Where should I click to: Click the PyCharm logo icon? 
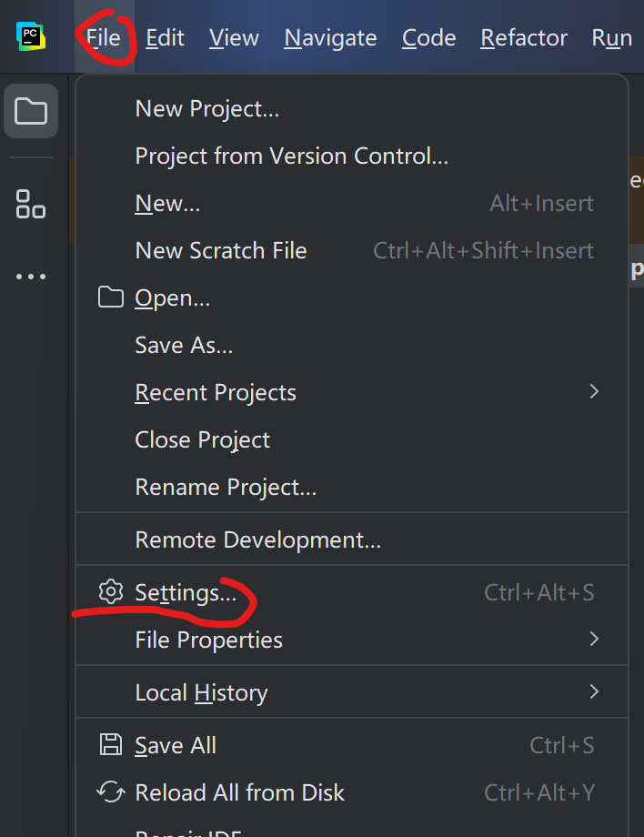30,37
